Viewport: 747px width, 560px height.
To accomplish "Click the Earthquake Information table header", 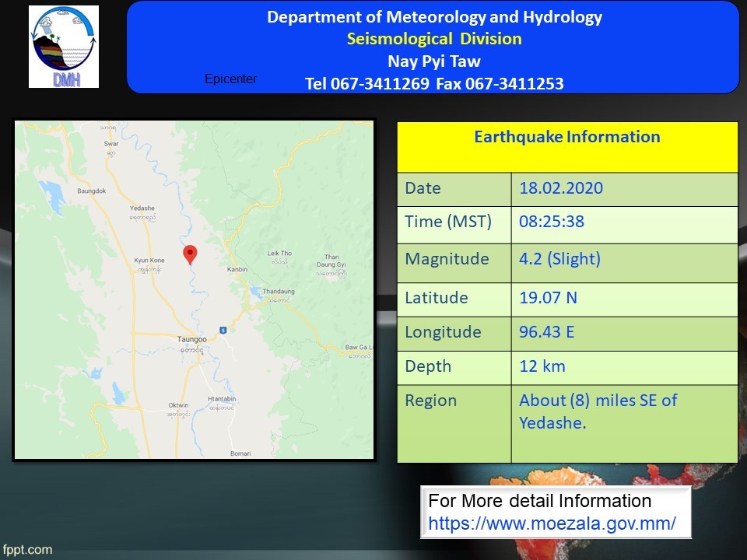I will click(x=566, y=138).
